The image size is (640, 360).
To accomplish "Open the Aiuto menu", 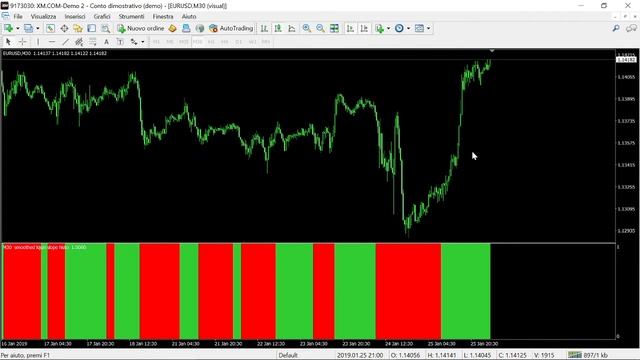I will pyautogui.click(x=189, y=16).
